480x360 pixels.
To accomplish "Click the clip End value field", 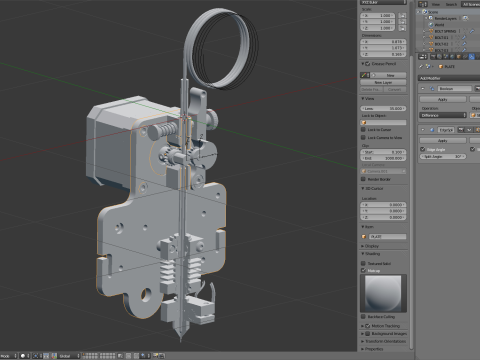I will point(383,158).
